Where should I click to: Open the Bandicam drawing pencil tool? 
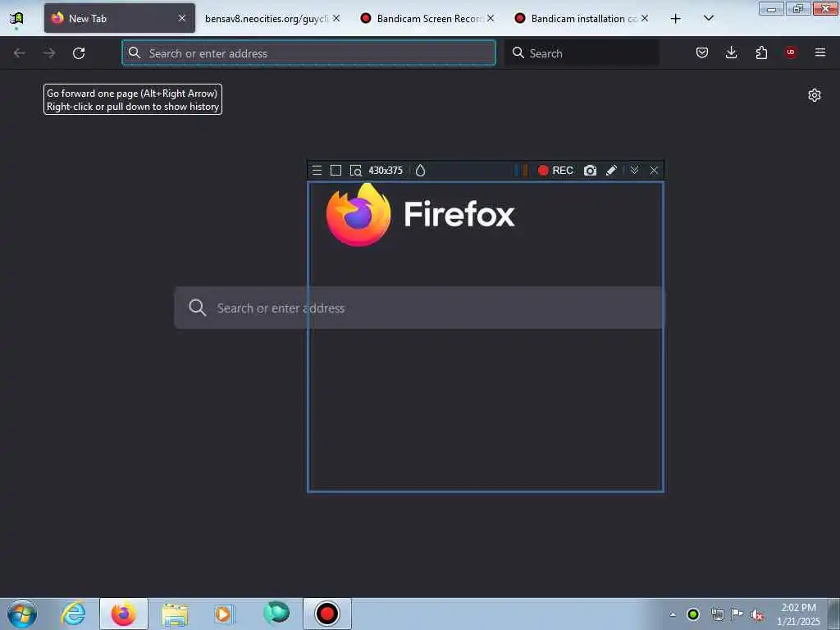coord(611,171)
